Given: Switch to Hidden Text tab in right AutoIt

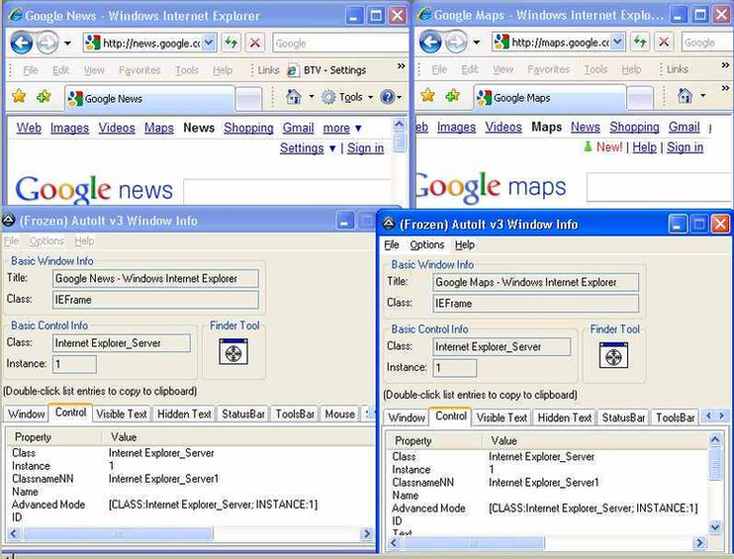Looking at the screenshot, I should tap(564, 418).
